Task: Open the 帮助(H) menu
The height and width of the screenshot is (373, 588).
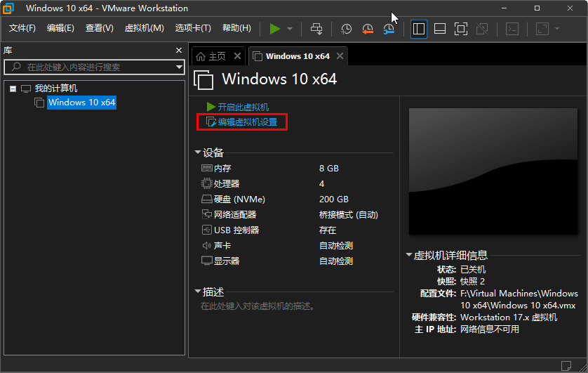Action: (x=236, y=28)
